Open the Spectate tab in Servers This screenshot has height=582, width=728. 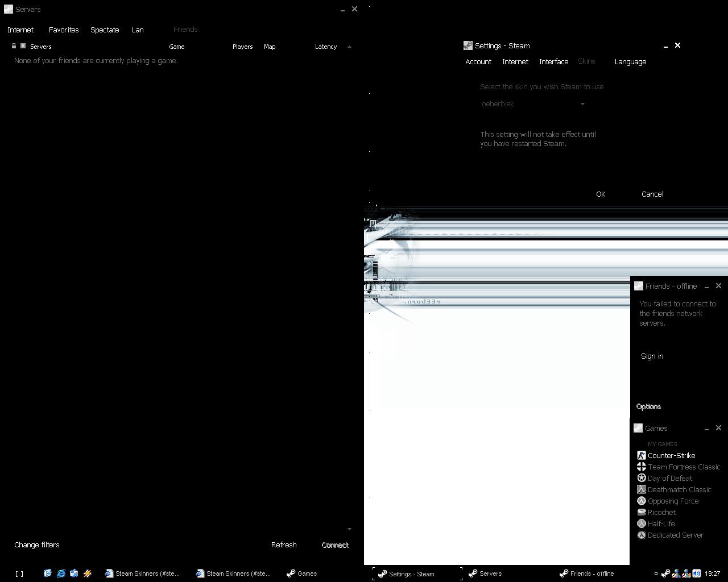pyautogui.click(x=105, y=30)
